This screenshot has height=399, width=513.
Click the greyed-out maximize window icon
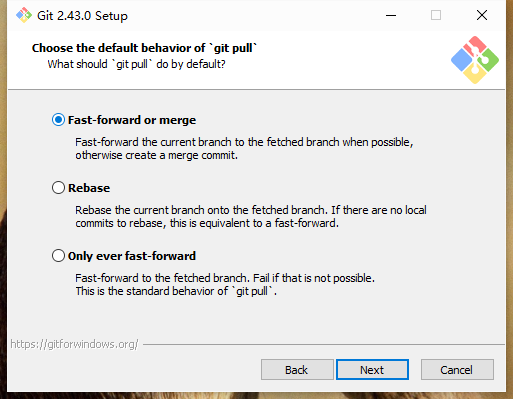[436, 15]
